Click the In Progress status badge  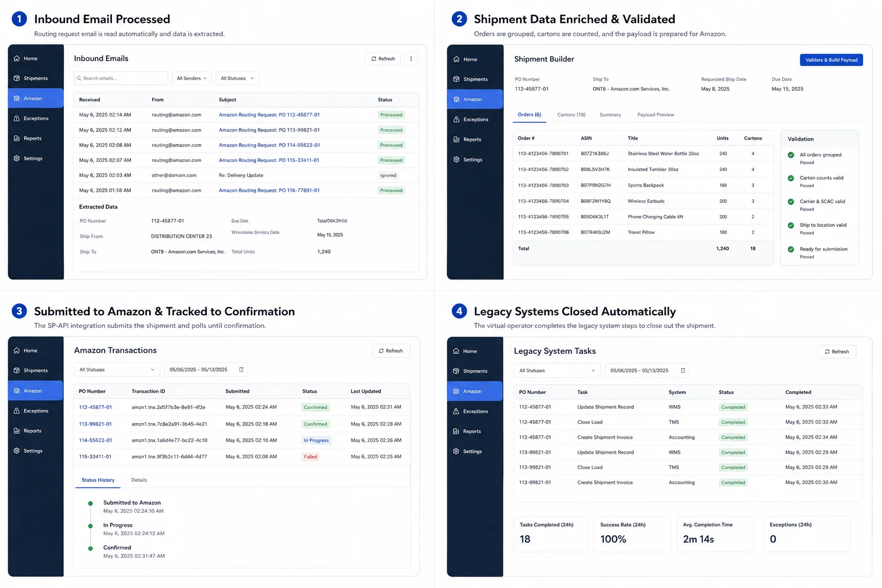coord(316,440)
